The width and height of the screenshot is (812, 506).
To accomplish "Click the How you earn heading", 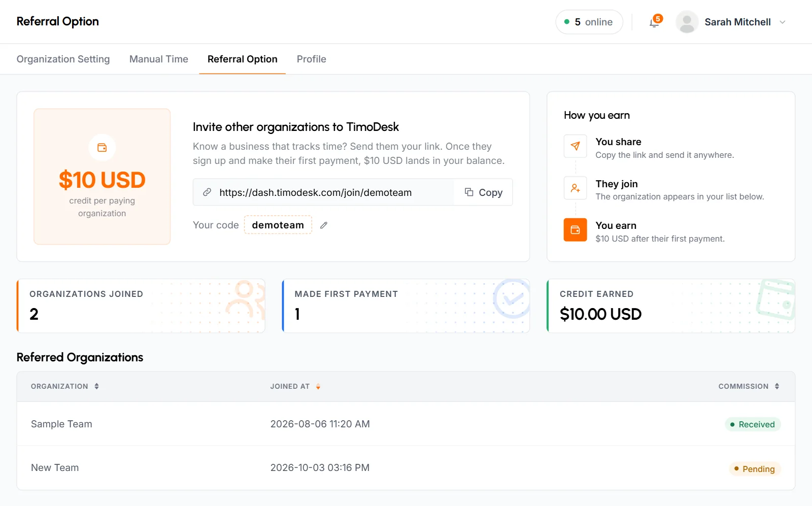I will tap(597, 115).
